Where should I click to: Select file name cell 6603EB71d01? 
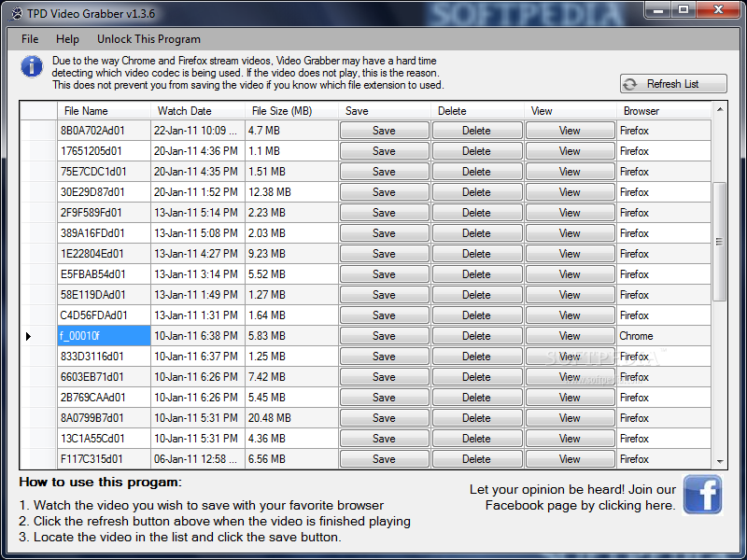pyautogui.click(x=104, y=377)
